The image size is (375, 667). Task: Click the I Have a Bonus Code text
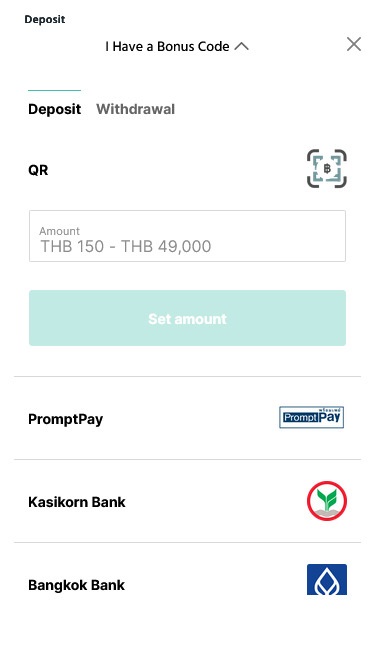[x=168, y=46]
